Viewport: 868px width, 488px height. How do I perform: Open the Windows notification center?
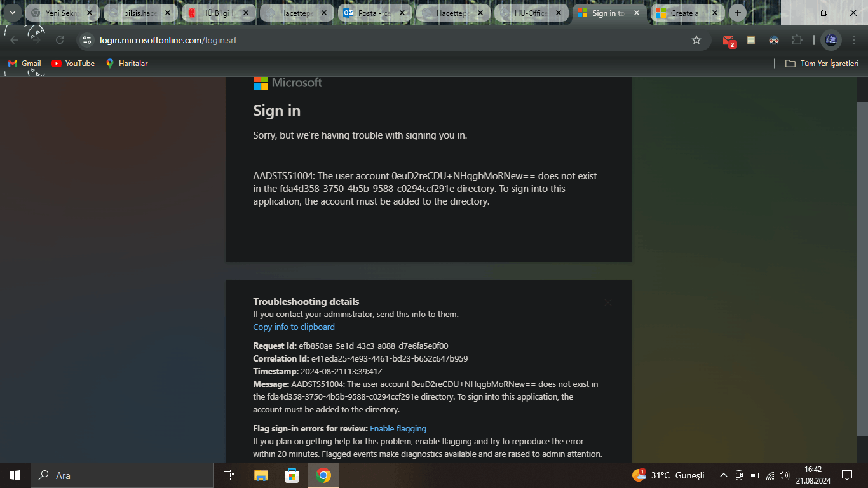(x=847, y=475)
